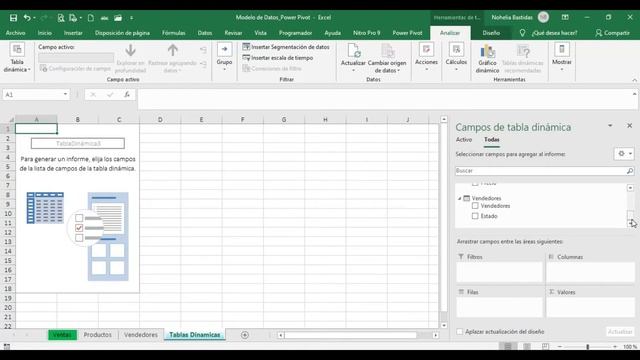This screenshot has height=360, width=640.
Task: Click the Compartir share button
Action: pyautogui.click(x=612, y=33)
